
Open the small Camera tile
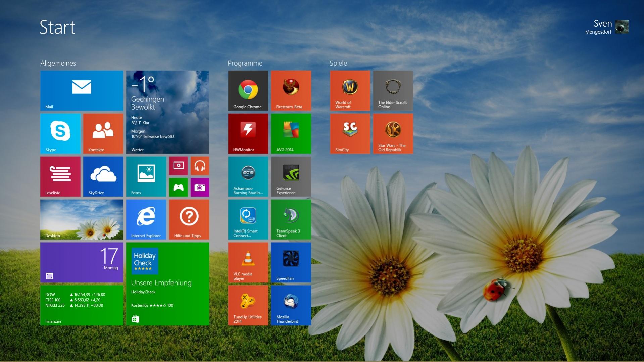pos(200,187)
